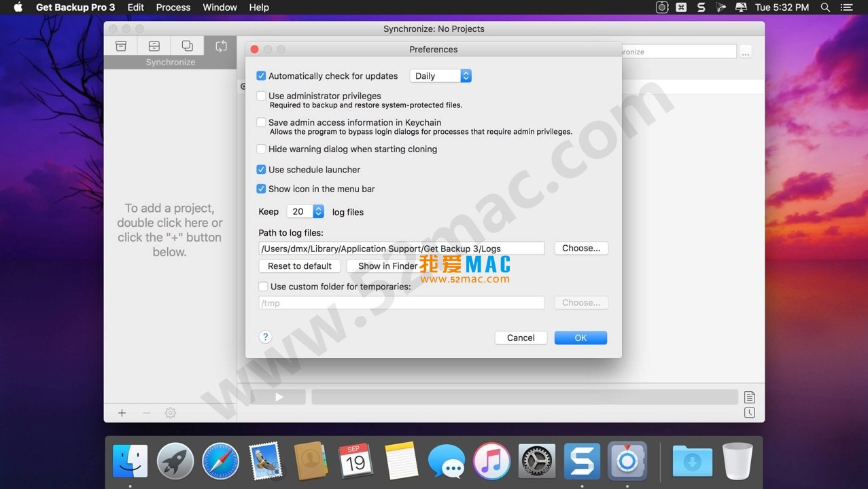This screenshot has width=868, height=489.
Task: Open Contacts book in Dock
Action: [311, 461]
